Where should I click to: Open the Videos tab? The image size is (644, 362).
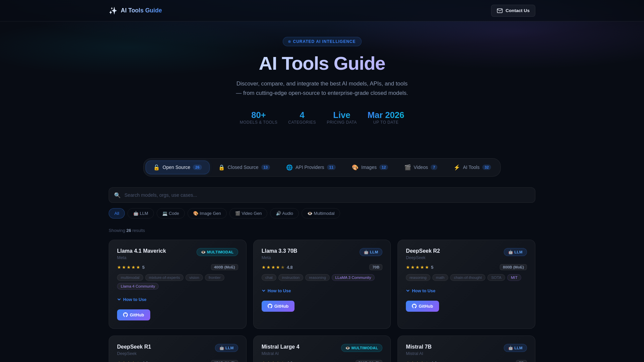[x=421, y=168]
